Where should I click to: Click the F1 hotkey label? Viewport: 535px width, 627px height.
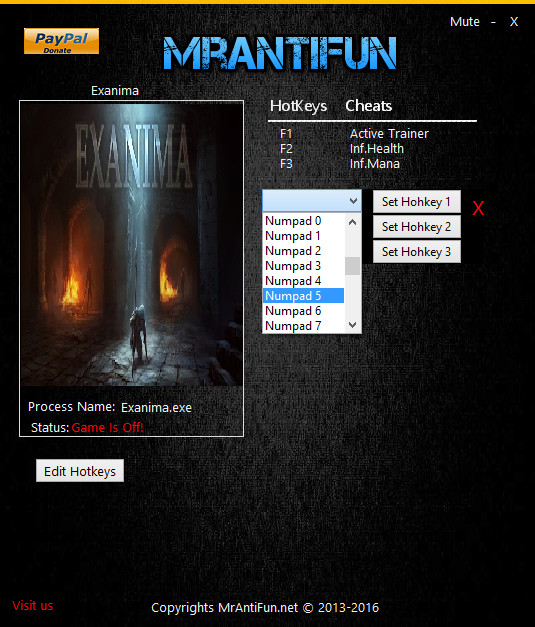coord(286,134)
